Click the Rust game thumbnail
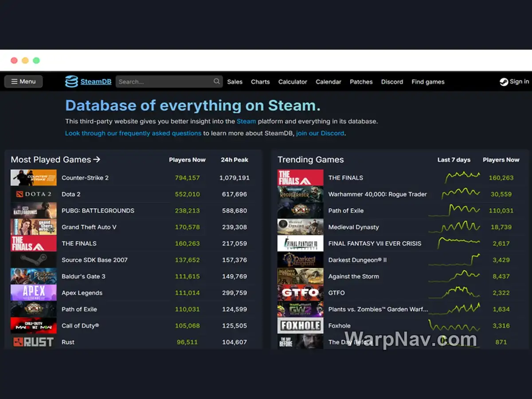This screenshot has height=399, width=532. (x=34, y=342)
